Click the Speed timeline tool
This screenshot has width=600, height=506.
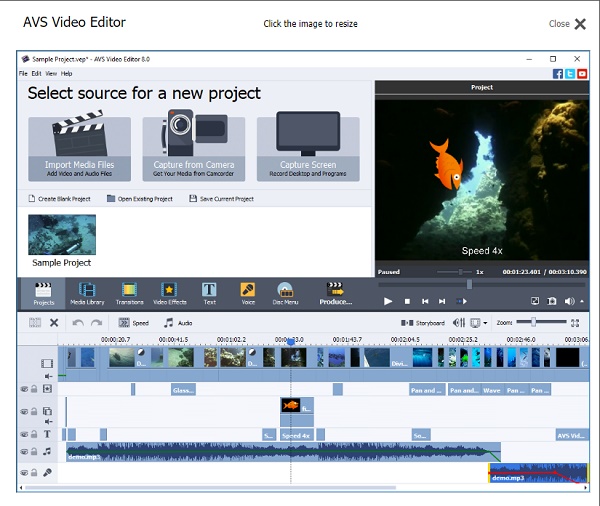pos(134,323)
